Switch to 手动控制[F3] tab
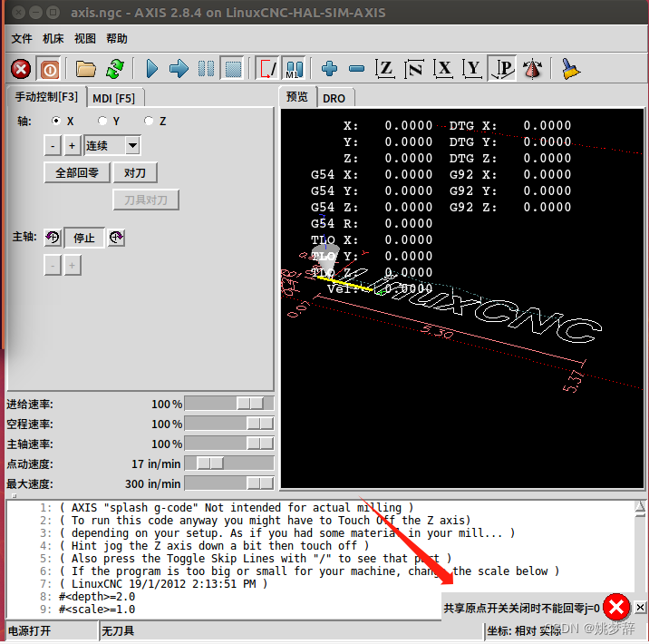Screen dimensions: 649x644 click(x=46, y=97)
